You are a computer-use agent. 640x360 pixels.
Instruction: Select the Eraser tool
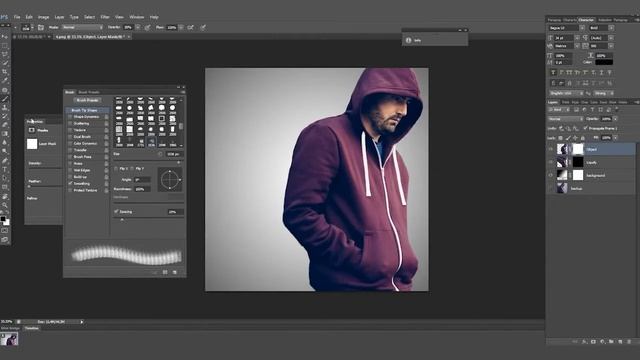click(x=5, y=125)
